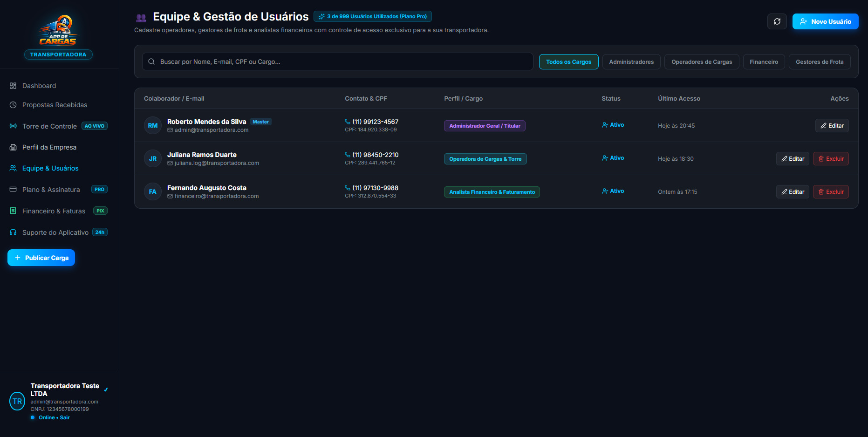This screenshot has height=437, width=868.
Task: Filter by Operadores de Cargas
Action: [702, 62]
